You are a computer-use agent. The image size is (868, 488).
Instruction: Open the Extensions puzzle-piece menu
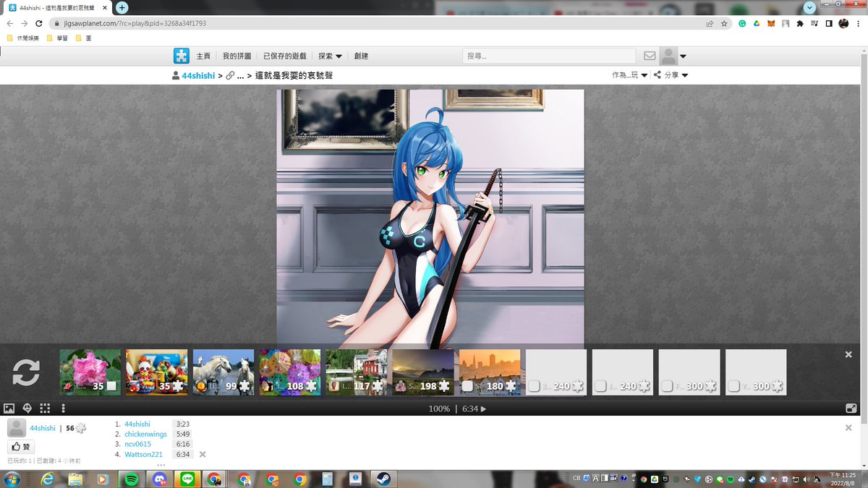pyautogui.click(x=800, y=23)
